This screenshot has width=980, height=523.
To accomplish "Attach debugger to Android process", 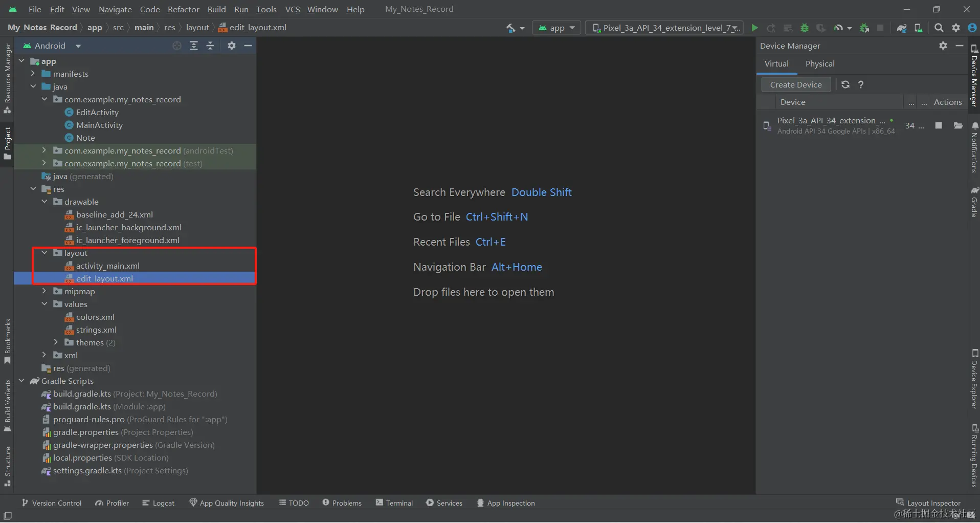I will tap(864, 28).
